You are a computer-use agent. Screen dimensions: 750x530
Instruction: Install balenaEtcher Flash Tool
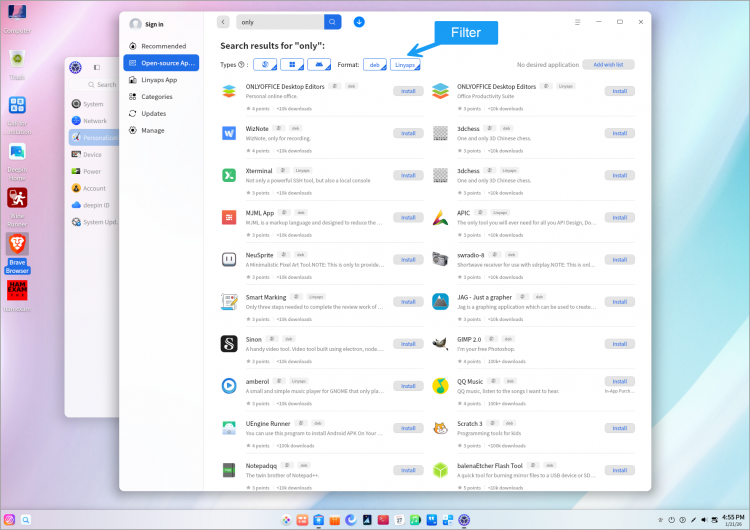(x=619, y=470)
